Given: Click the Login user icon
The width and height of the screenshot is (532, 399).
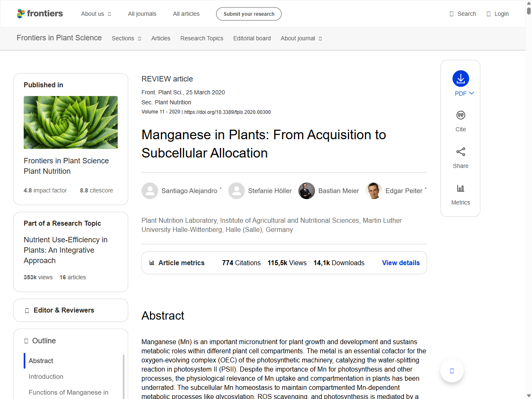Looking at the screenshot, I should point(488,14).
